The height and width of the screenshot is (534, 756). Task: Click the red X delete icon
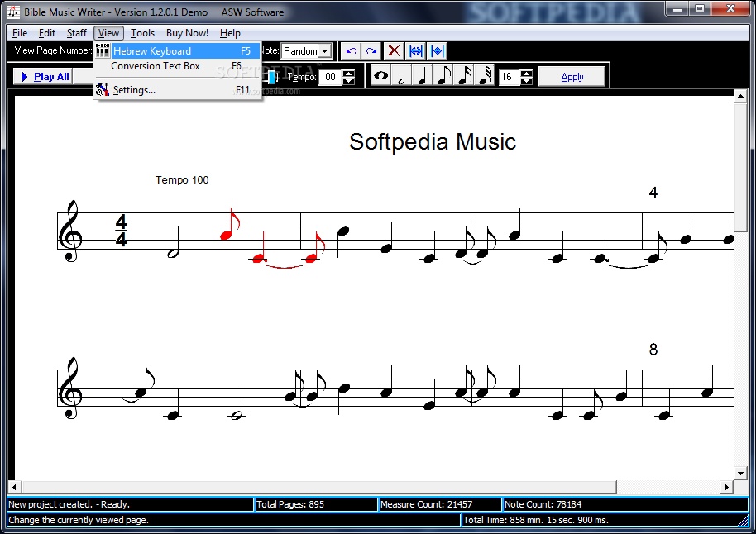pyautogui.click(x=394, y=50)
